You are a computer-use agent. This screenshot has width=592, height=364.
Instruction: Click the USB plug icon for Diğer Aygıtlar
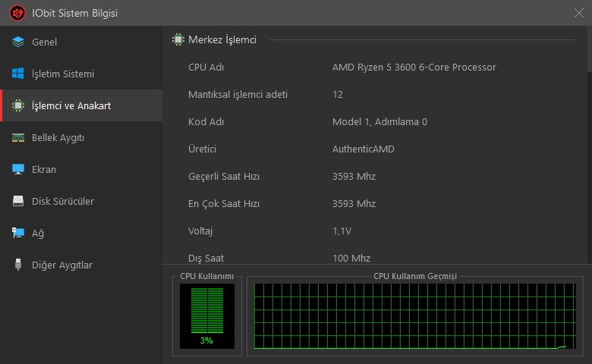click(x=17, y=265)
